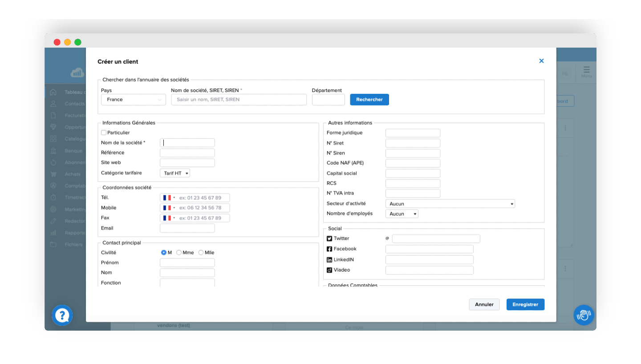641x364 pixels.
Task: Click the Enregistrer button
Action: [x=526, y=304]
